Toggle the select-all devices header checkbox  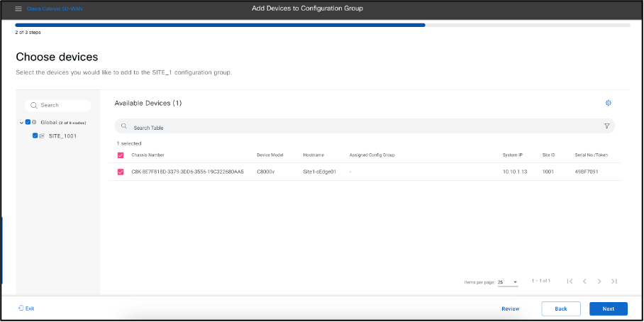click(x=121, y=155)
